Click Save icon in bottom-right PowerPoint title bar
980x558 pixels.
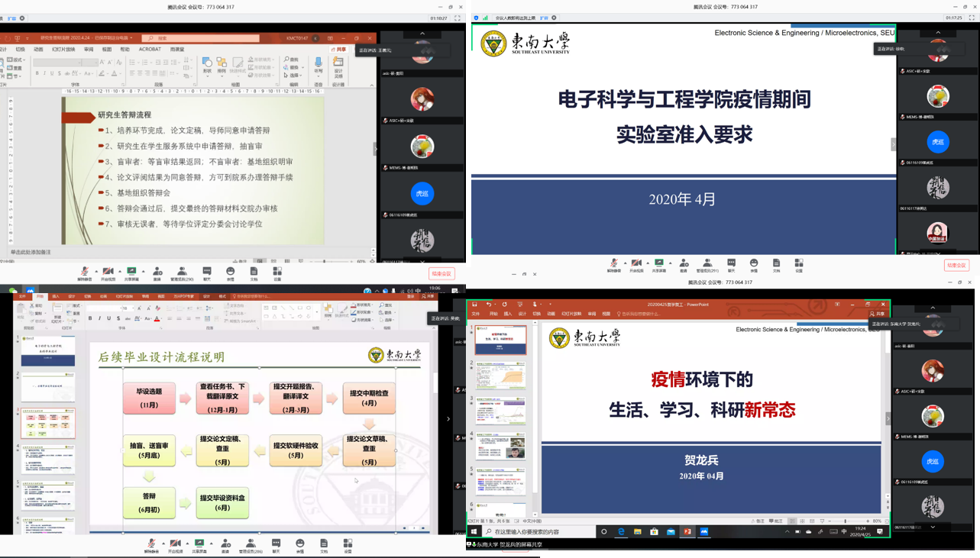[475, 305]
